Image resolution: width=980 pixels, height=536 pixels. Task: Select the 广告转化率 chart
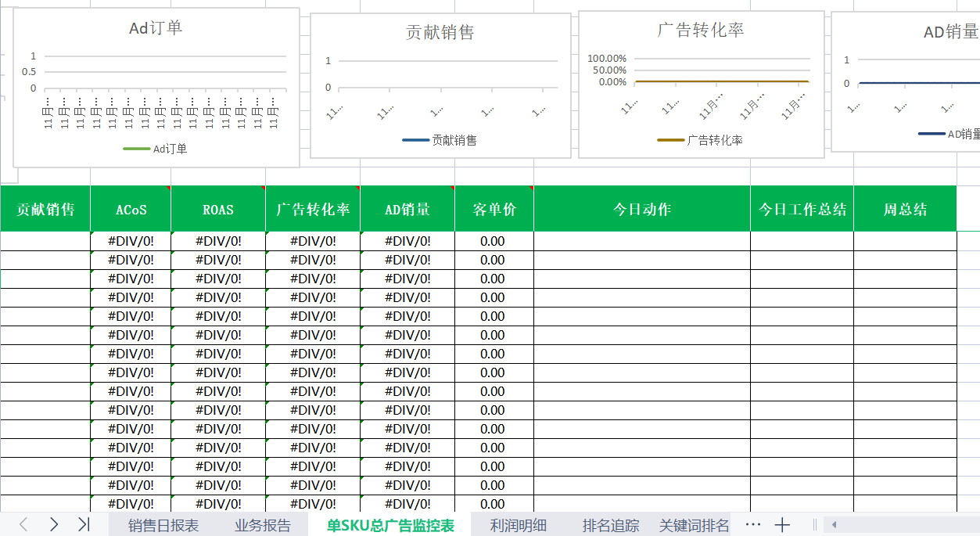tap(702, 85)
